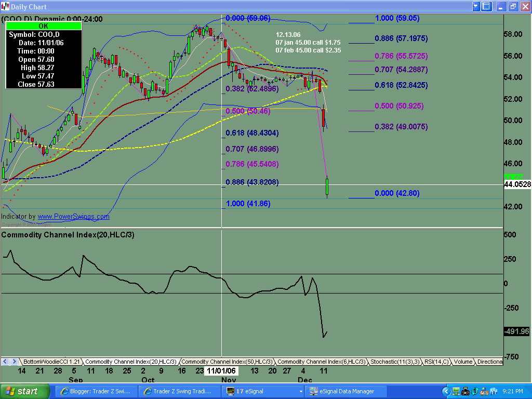Click the 1.000 (59.05) extension label

point(397,18)
